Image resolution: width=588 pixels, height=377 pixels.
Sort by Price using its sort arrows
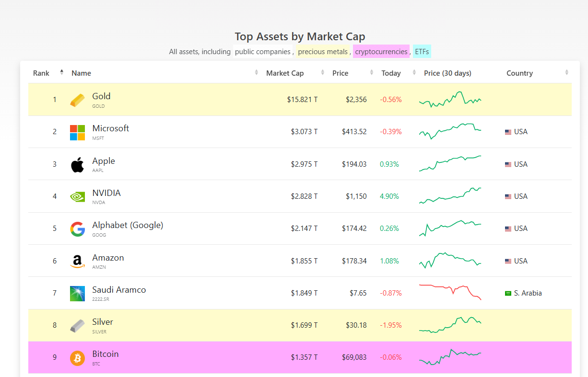pos(372,72)
